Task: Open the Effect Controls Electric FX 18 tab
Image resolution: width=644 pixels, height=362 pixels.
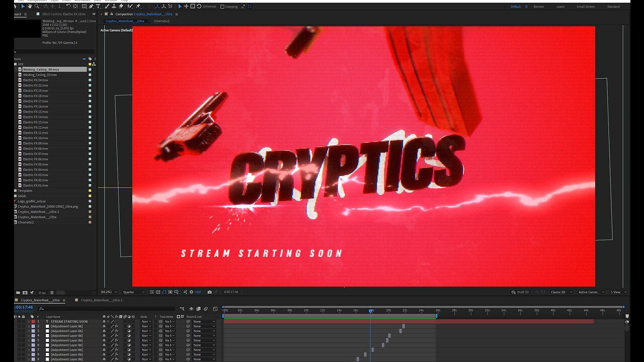Action: click(x=64, y=14)
